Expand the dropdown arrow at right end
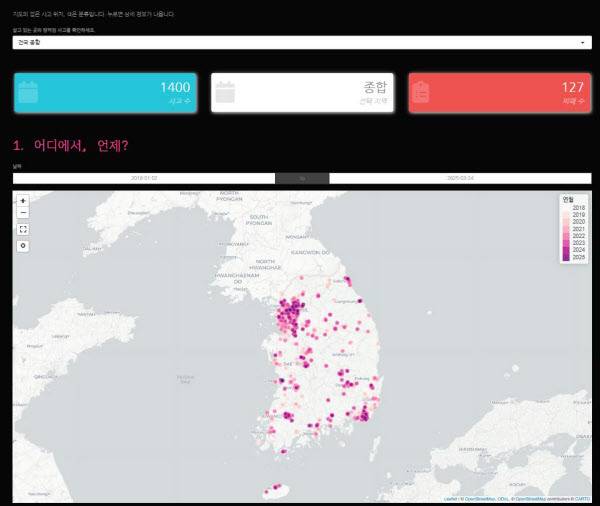This screenshot has width=600, height=506. tap(583, 43)
